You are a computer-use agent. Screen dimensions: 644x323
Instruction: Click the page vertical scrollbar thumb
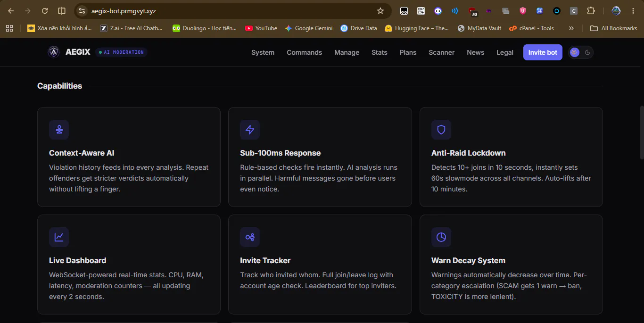pyautogui.click(x=641, y=132)
